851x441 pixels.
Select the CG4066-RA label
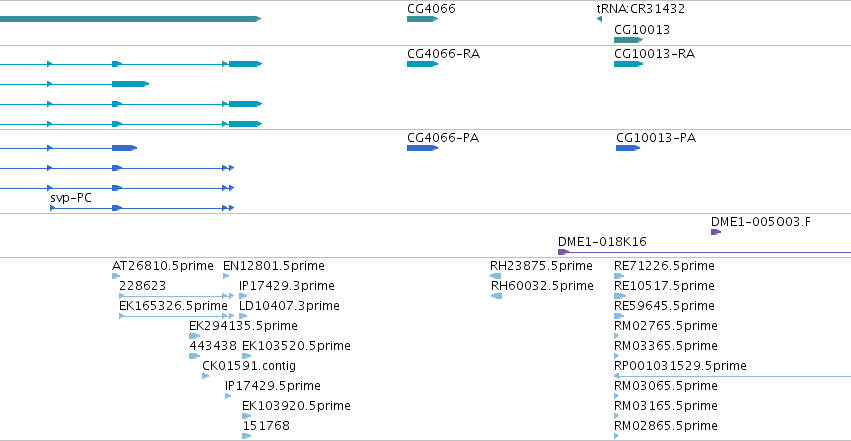pyautogui.click(x=443, y=54)
